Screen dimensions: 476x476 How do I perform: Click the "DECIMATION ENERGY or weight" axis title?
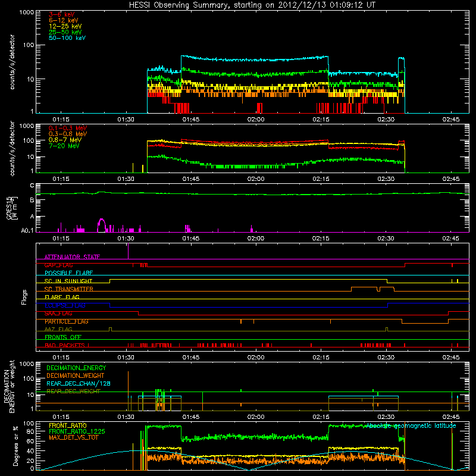[x=9, y=386]
